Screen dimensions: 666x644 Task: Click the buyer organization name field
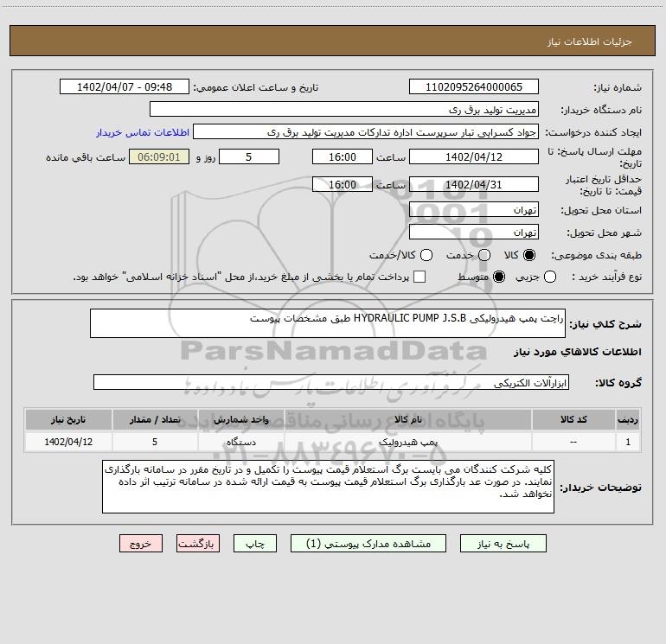[344, 110]
